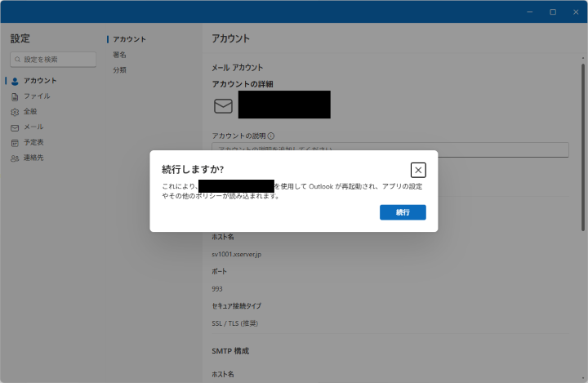Select the アカウント person icon in sidebar
The height and width of the screenshot is (383, 588).
pos(15,81)
